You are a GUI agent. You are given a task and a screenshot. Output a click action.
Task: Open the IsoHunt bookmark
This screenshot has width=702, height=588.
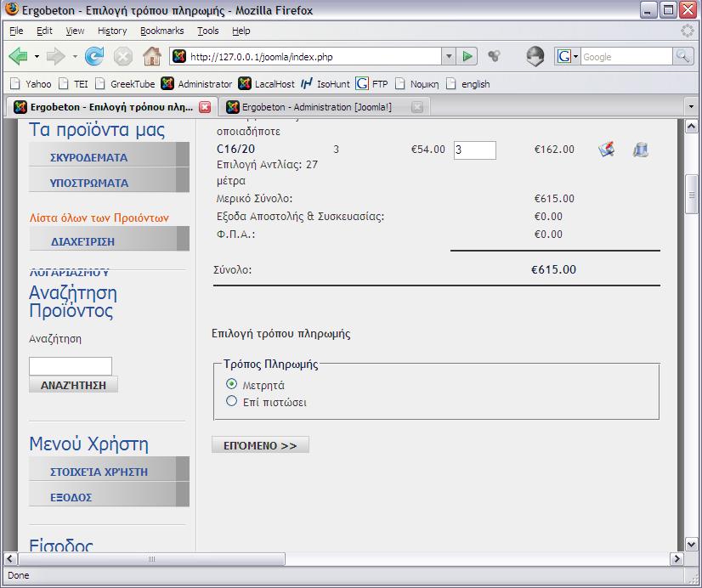326,84
